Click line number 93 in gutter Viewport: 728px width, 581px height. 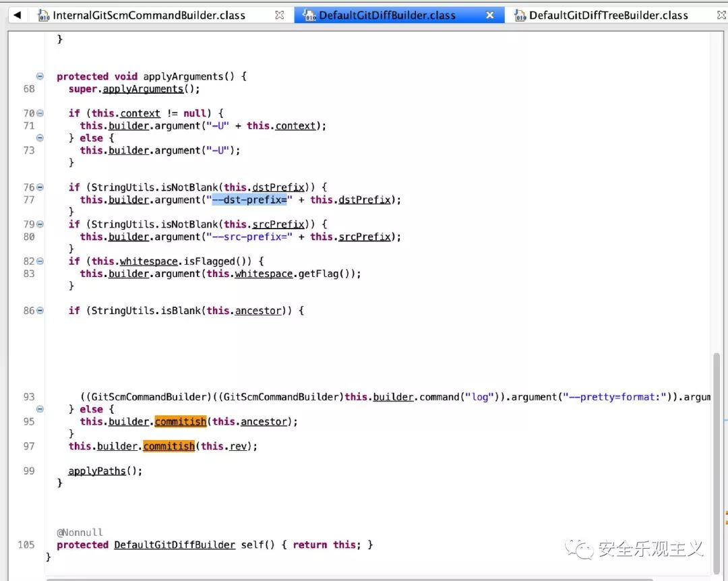pos(29,397)
